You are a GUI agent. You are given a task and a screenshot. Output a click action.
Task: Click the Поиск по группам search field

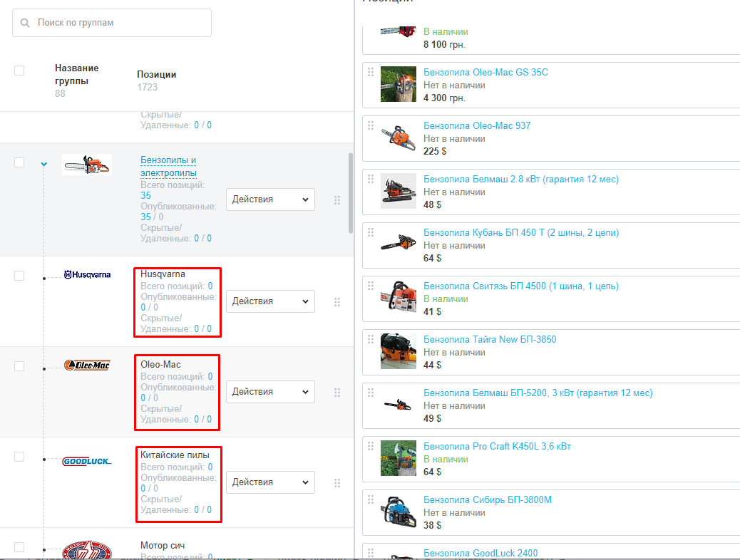point(112,23)
